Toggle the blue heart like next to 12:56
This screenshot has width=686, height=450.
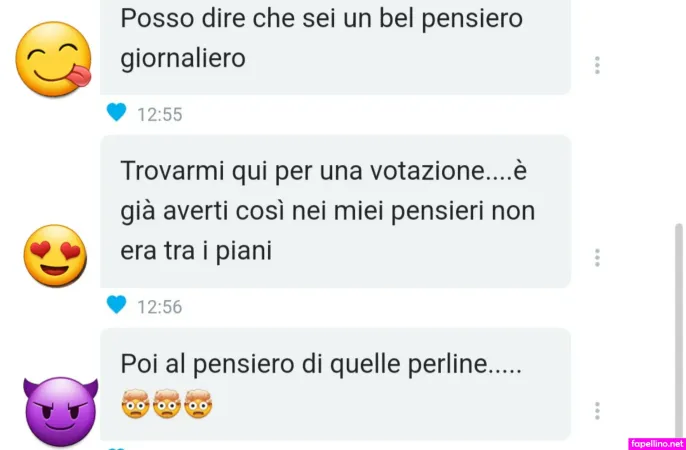coord(116,304)
